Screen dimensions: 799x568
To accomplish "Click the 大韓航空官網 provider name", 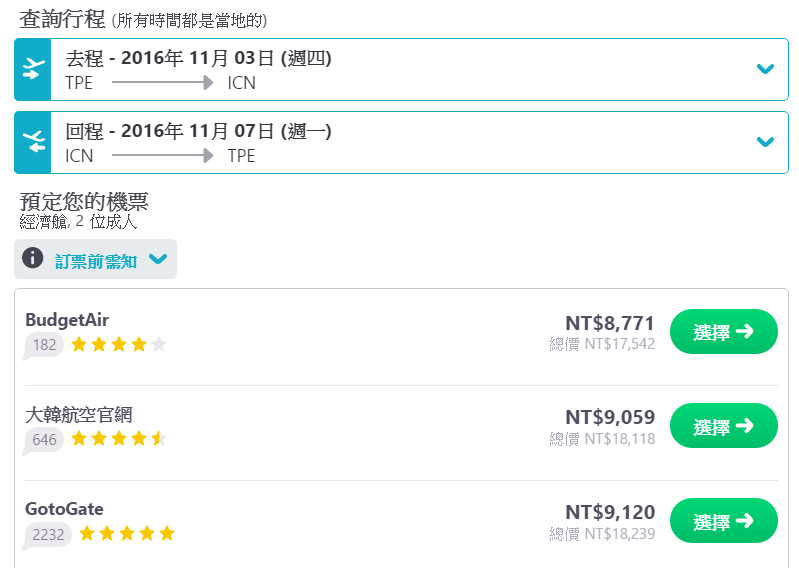I will [x=78, y=415].
